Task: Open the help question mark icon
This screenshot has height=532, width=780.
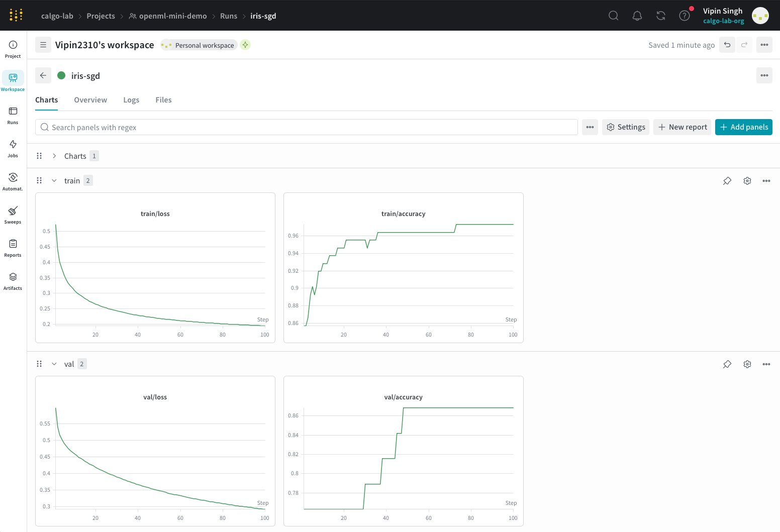Action: tap(684, 16)
